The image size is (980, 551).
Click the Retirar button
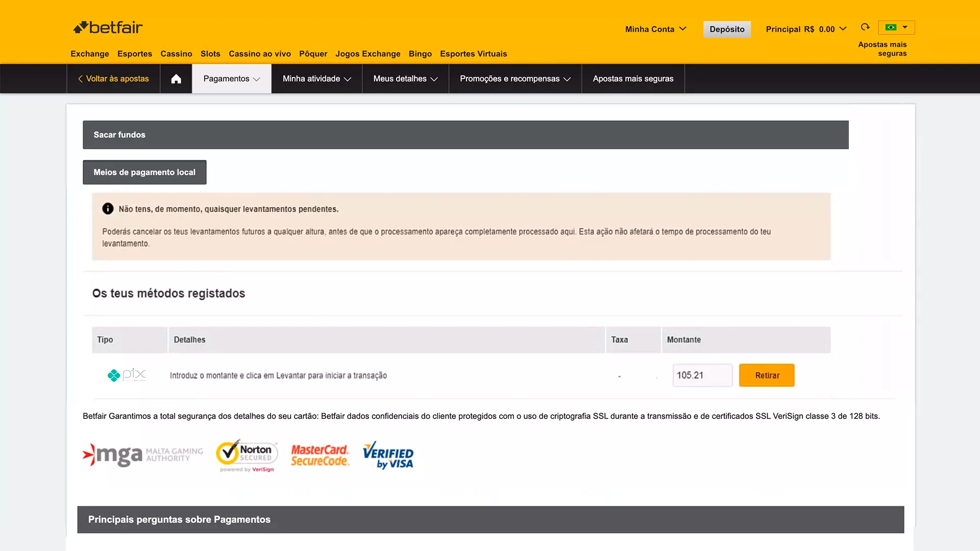[x=767, y=375]
